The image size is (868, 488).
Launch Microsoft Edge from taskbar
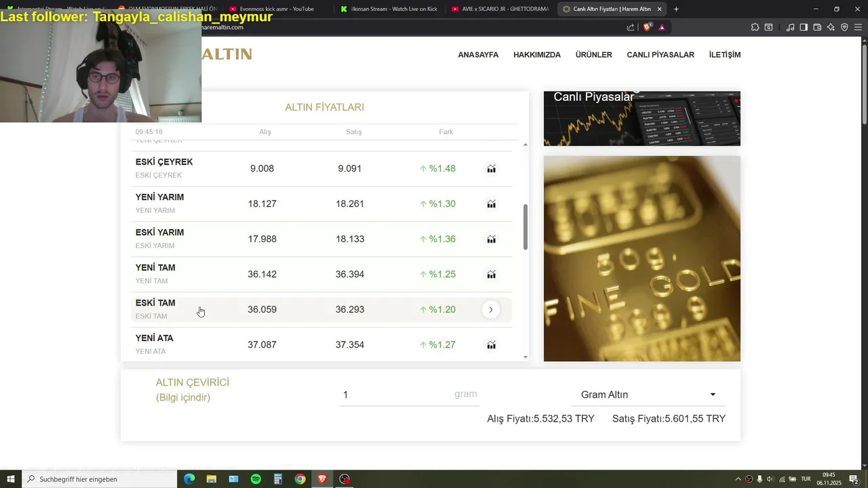(x=189, y=479)
